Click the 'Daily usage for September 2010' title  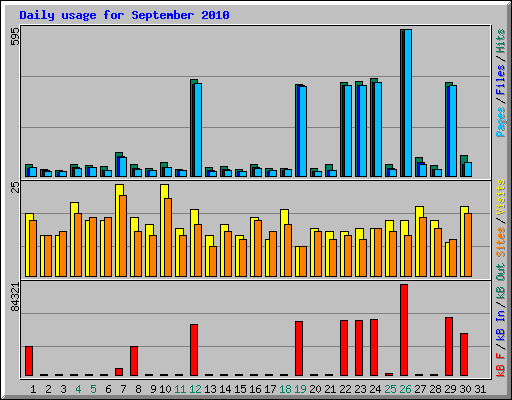pos(124,15)
